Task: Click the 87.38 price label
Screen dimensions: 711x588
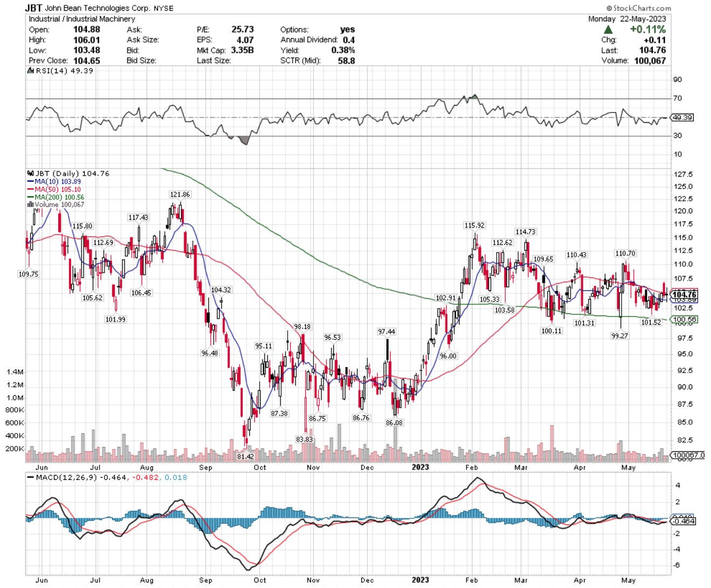Action: [279, 414]
